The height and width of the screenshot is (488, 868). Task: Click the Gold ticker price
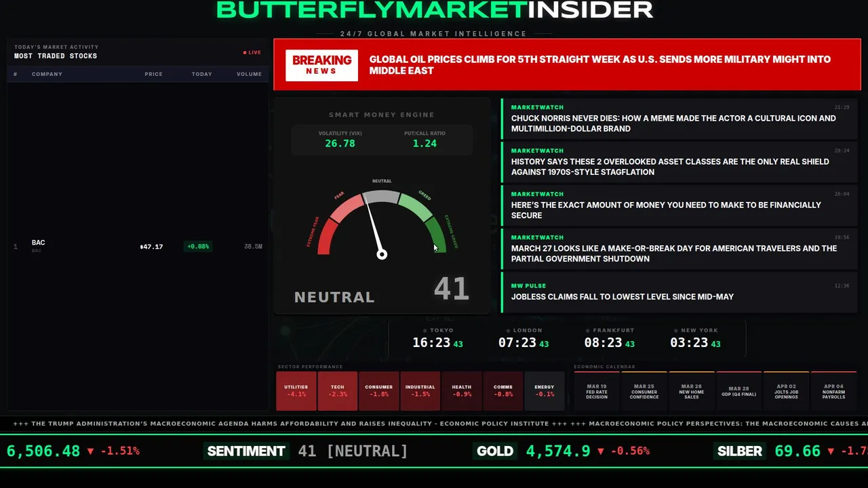click(558, 451)
